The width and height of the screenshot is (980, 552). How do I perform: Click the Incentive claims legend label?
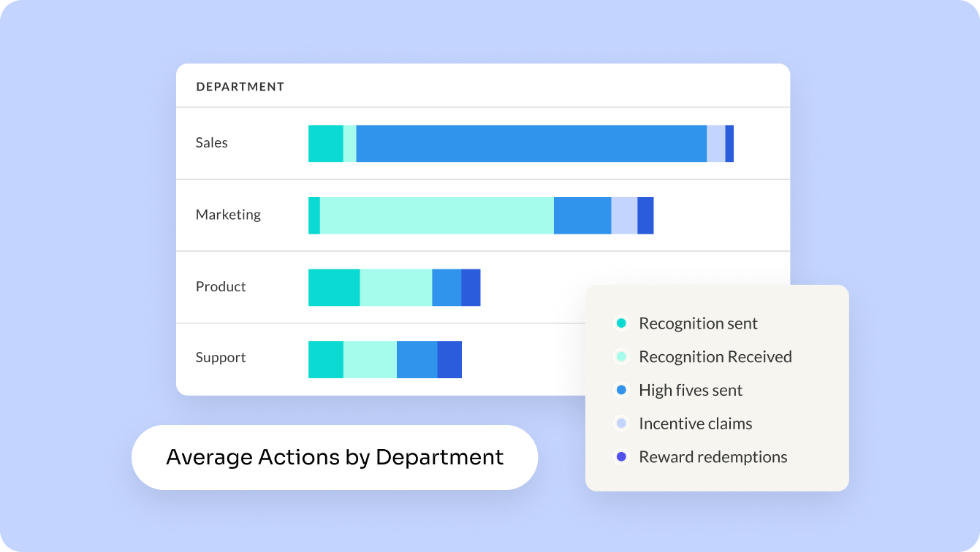(695, 423)
